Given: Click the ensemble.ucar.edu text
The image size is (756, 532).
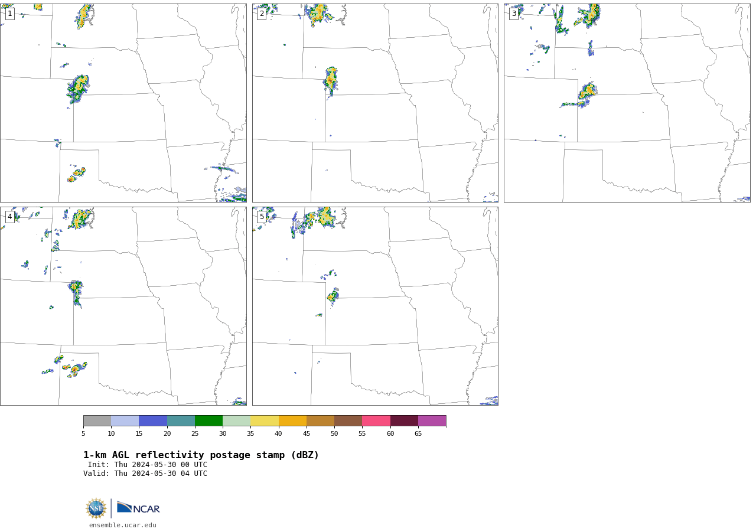Looking at the screenshot, I should pos(123,525).
